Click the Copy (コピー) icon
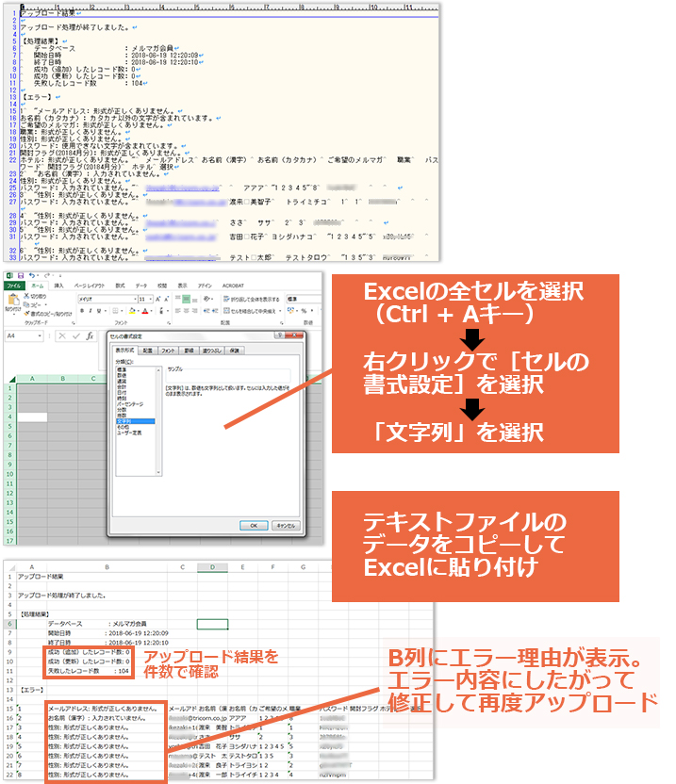Image resolution: width=676 pixels, height=784 pixels. (x=26, y=305)
